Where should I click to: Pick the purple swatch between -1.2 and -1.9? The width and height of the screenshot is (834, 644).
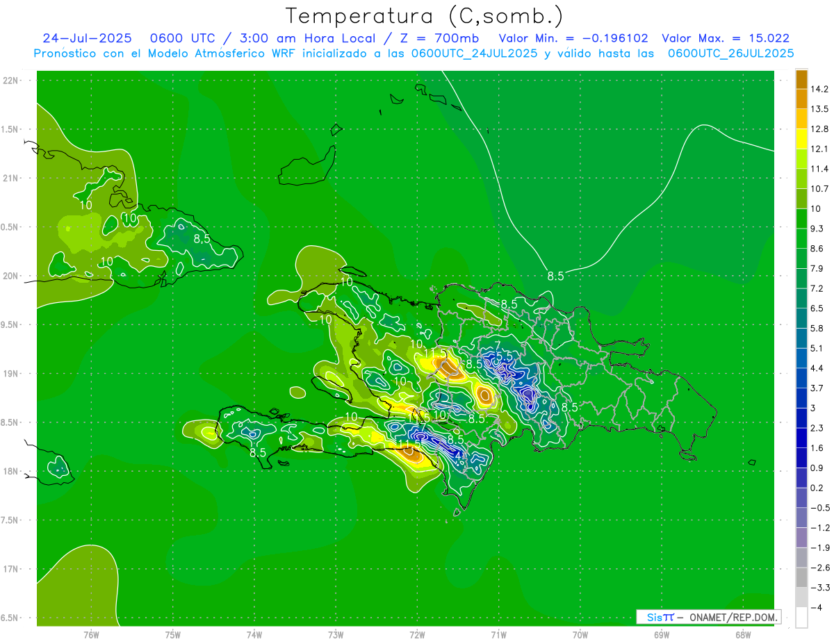pos(801,538)
